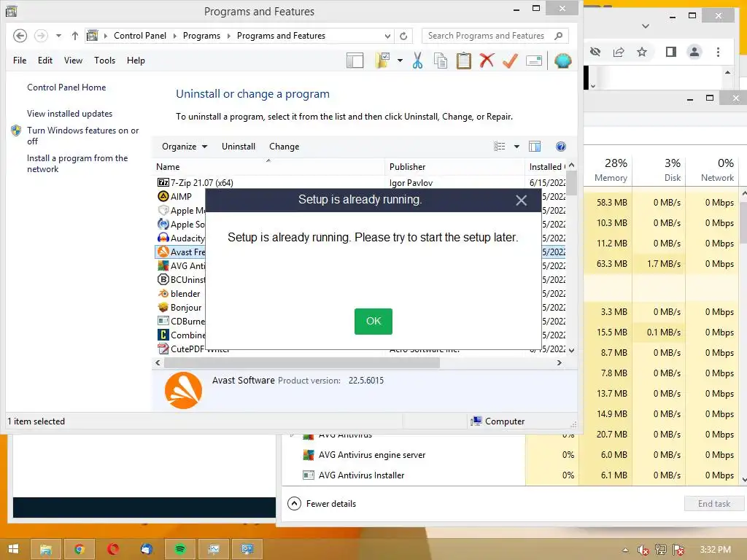Open the File menu
The image size is (747, 560).
click(20, 61)
